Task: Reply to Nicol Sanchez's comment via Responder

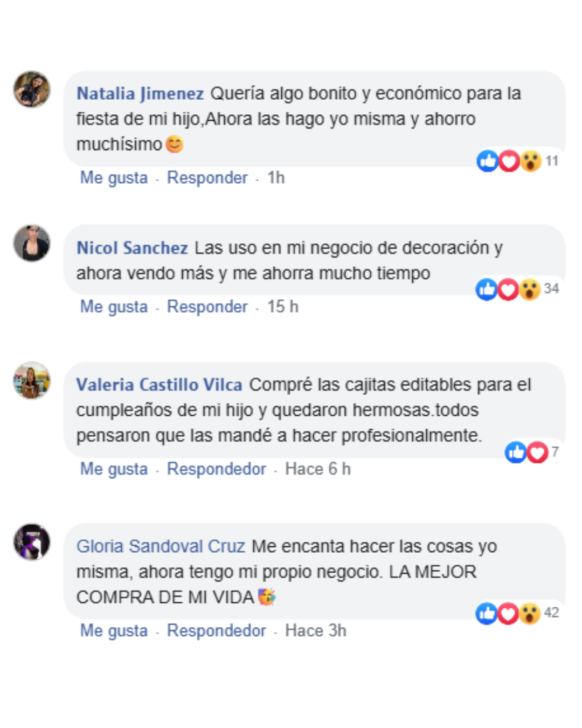Action: 207,306
